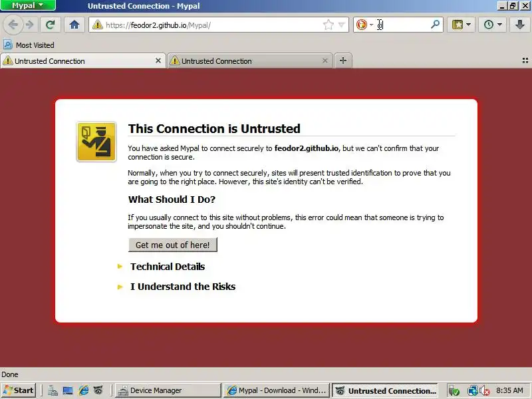Go forward with the Forward arrow
Screen dimensions: 532x399
click(30, 25)
